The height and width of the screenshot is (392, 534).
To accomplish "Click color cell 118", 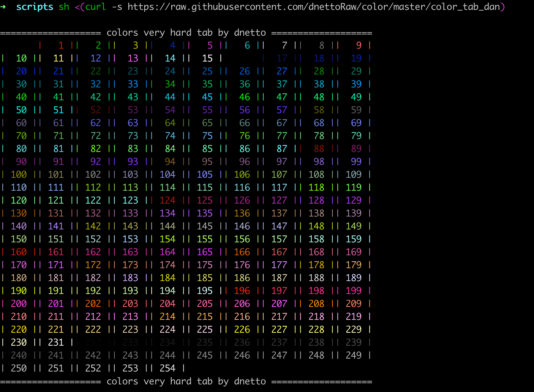I will pos(316,188).
